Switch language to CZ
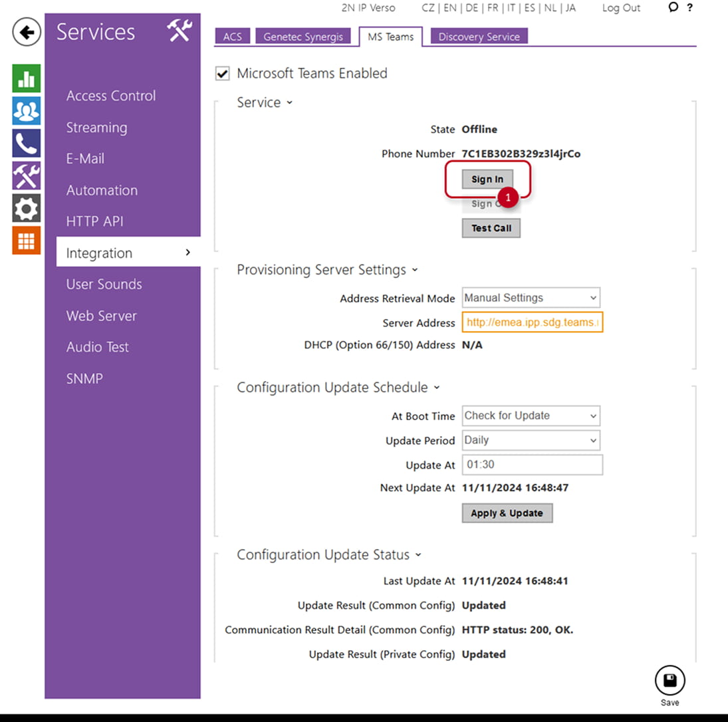 point(428,8)
